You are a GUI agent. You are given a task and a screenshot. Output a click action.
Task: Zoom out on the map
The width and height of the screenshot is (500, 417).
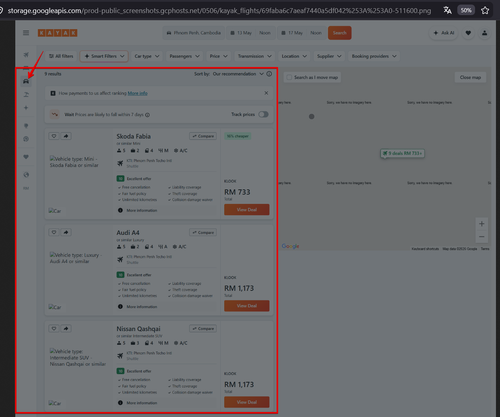[481, 237]
